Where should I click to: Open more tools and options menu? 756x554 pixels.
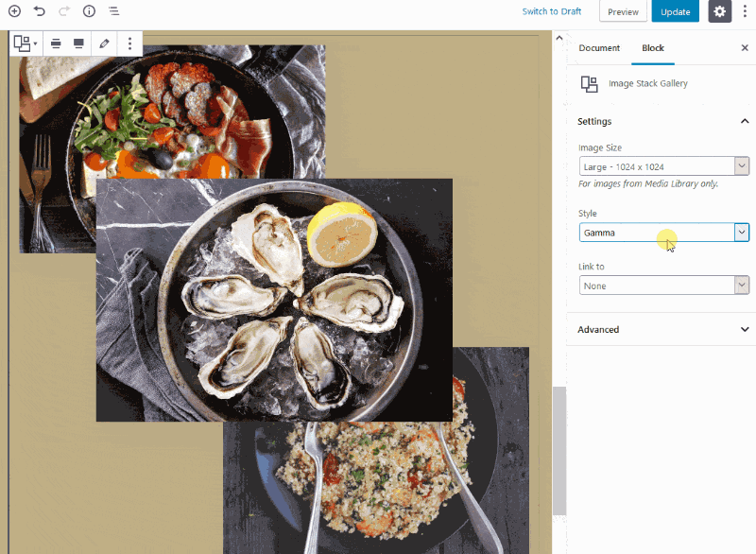coord(745,11)
